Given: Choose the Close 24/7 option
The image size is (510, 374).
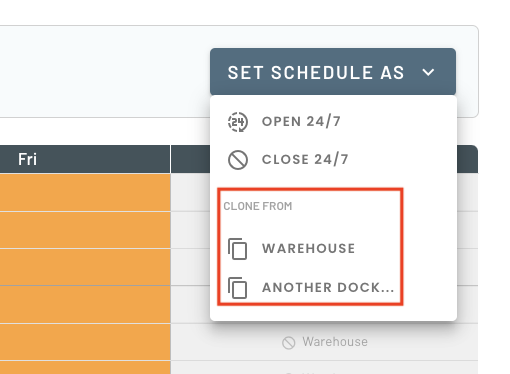Looking at the screenshot, I should point(333,160).
